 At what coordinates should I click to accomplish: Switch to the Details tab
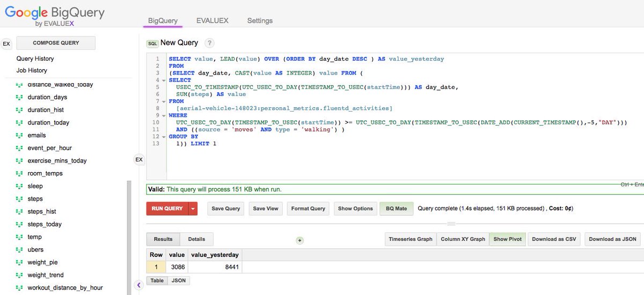196,239
